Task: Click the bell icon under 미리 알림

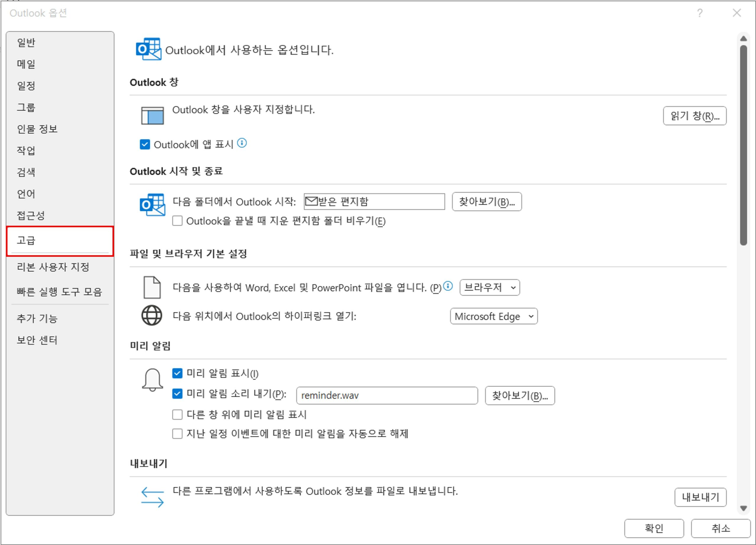Action: 152,380
